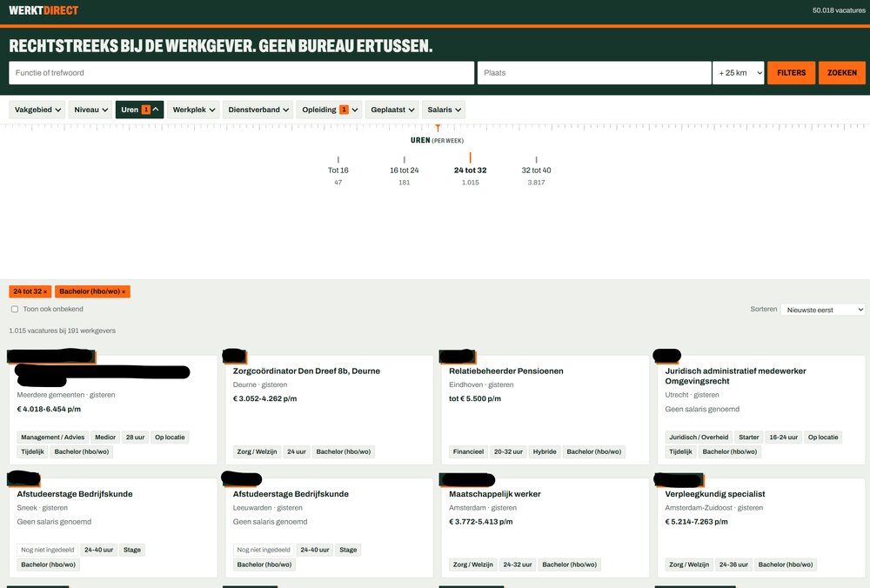Open the Niveau filter dropdown

pos(90,110)
